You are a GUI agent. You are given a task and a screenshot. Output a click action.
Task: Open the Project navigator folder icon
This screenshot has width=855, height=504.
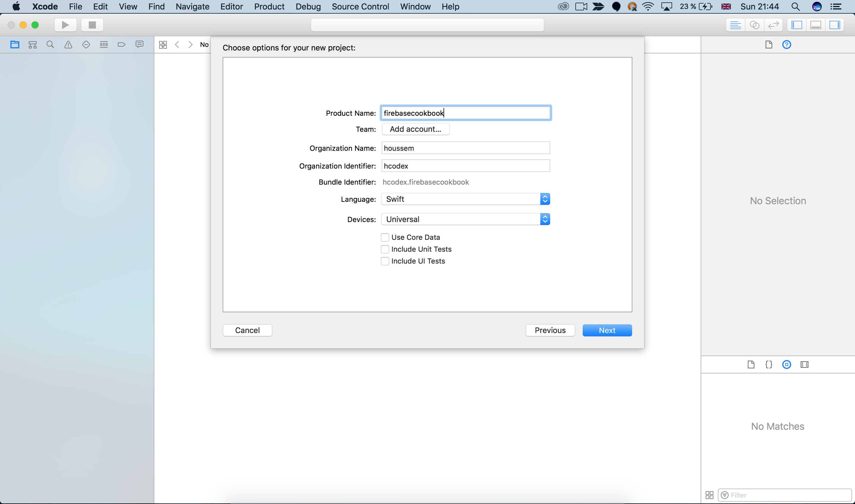click(15, 45)
